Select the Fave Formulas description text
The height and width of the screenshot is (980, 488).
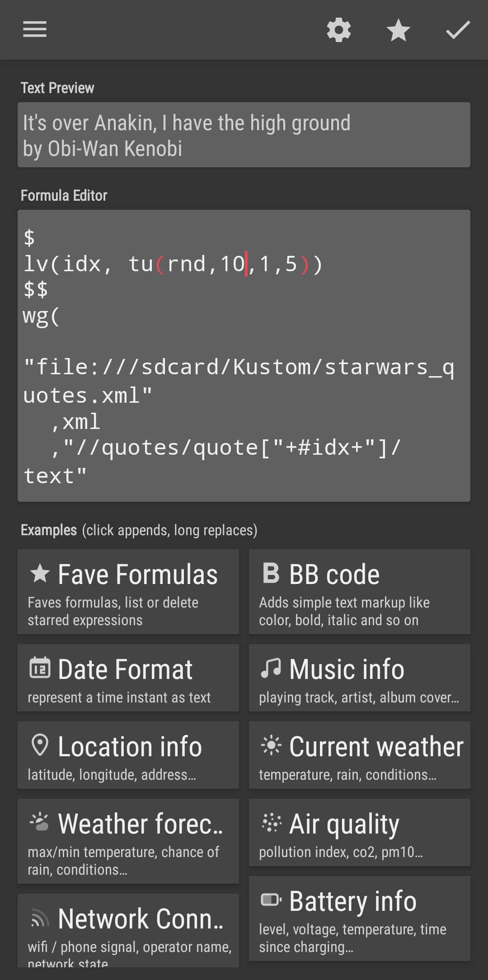point(113,611)
